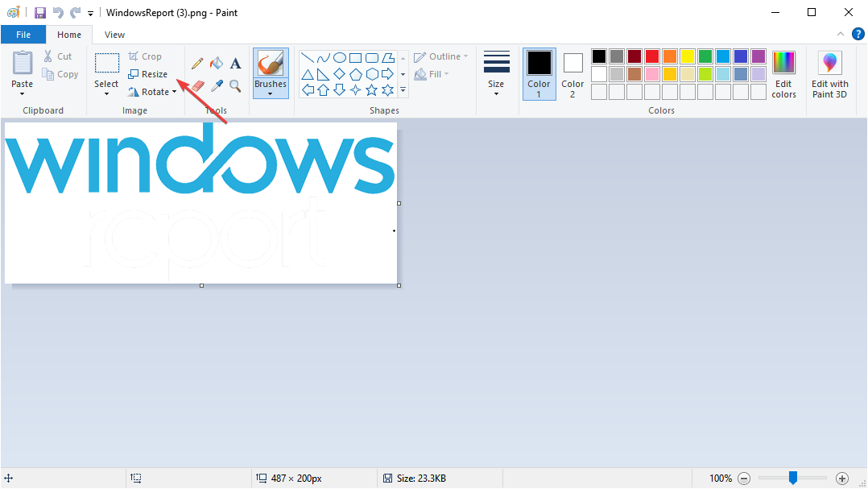Open the Paste dropdown arrow
This screenshot has height=489, width=868.
click(23, 93)
